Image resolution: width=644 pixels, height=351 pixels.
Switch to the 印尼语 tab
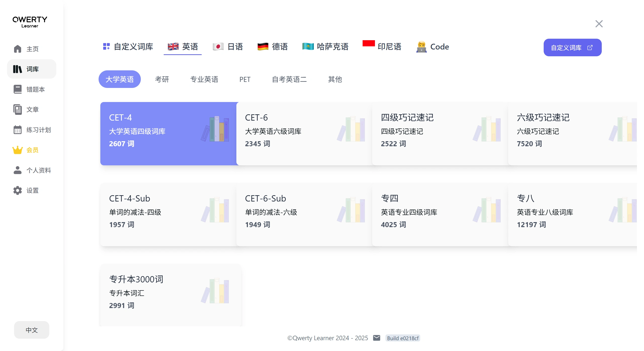pyautogui.click(x=382, y=47)
